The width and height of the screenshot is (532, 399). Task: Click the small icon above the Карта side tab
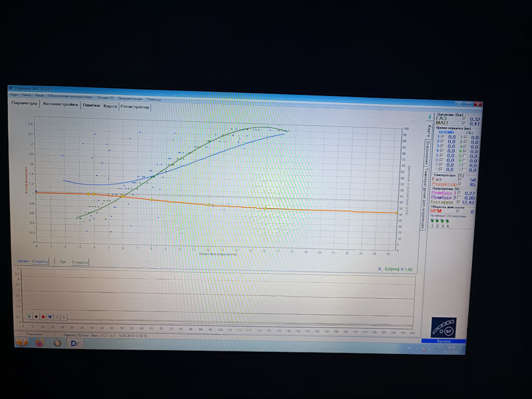[x=430, y=117]
